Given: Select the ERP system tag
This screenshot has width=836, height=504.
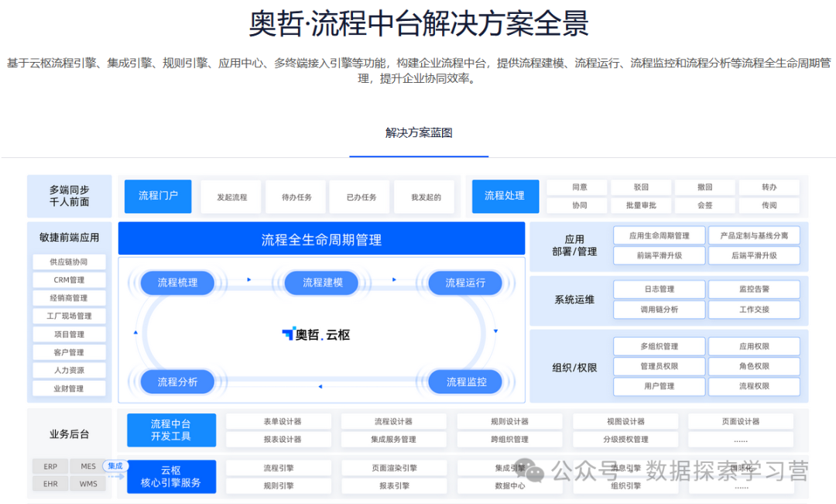Looking at the screenshot, I should pos(50,467).
